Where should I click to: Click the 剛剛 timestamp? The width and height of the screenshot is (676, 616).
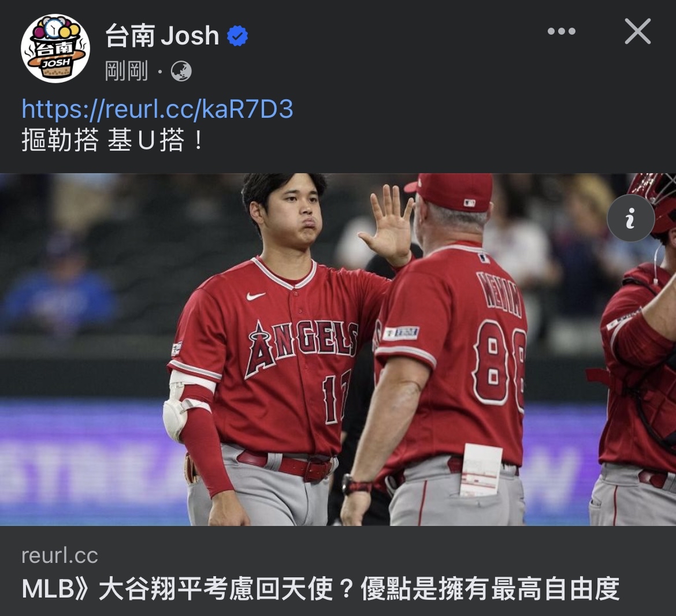point(127,72)
